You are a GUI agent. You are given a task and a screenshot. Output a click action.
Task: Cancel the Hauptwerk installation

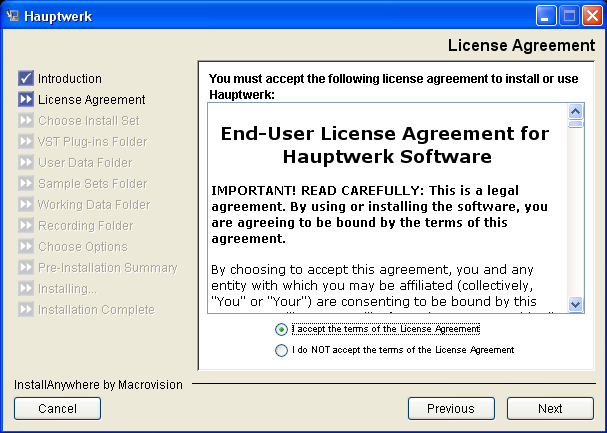coord(57,408)
